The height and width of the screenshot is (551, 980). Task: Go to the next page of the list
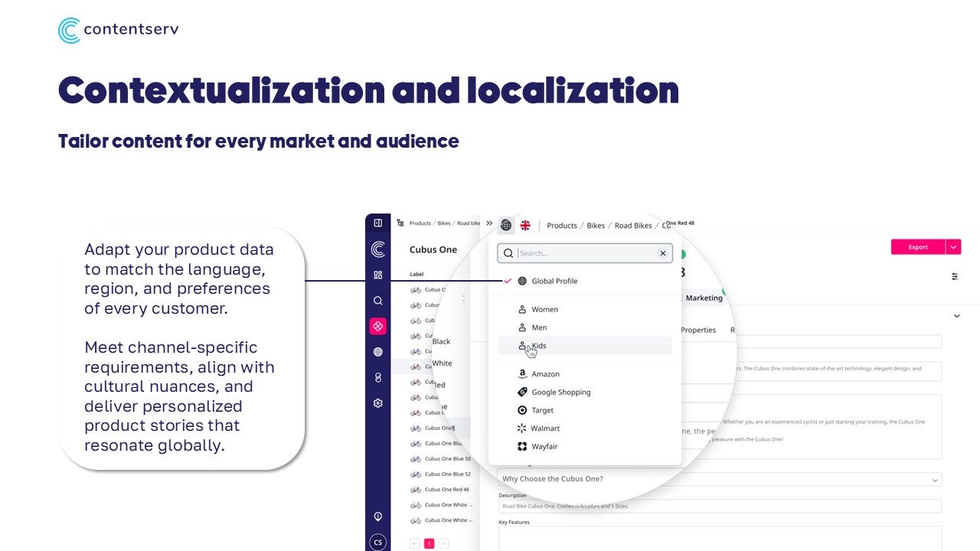coord(443,543)
